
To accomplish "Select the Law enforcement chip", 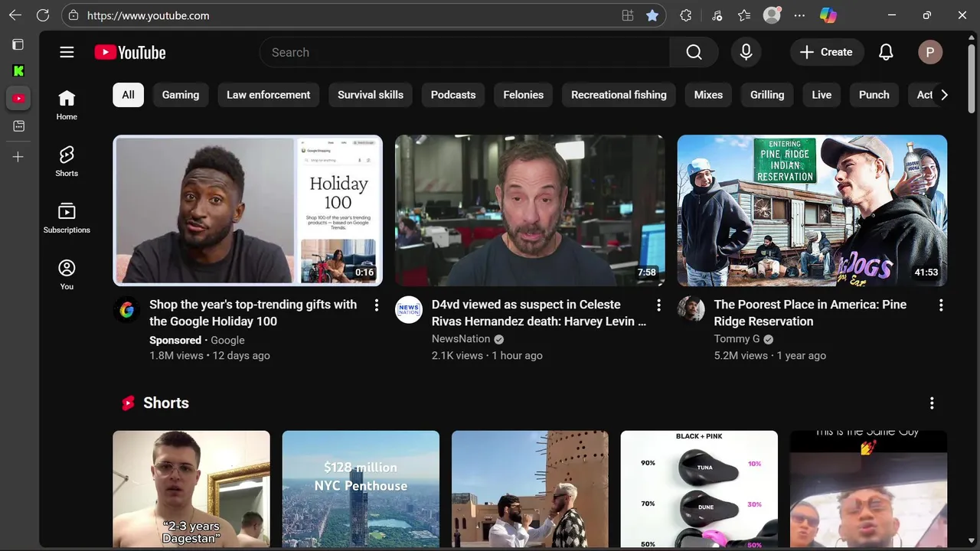I will (269, 95).
